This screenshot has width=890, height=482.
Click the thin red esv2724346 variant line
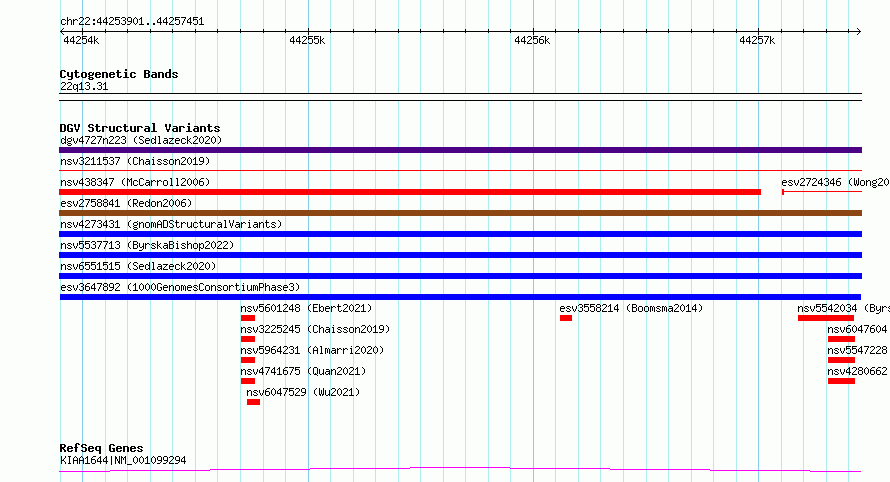point(822,192)
